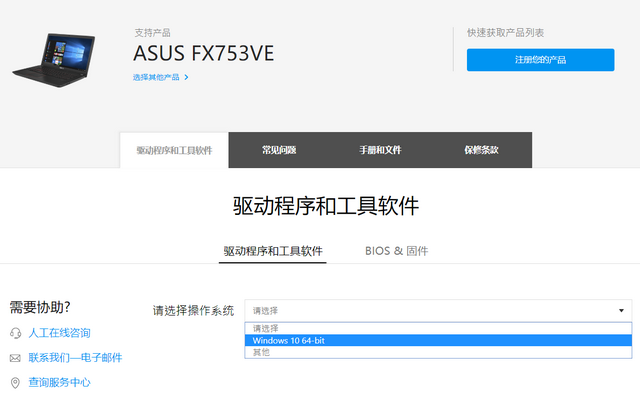This screenshot has width=640, height=404.
Task: Open the 人工在线咨询 link
Action: coord(59,333)
